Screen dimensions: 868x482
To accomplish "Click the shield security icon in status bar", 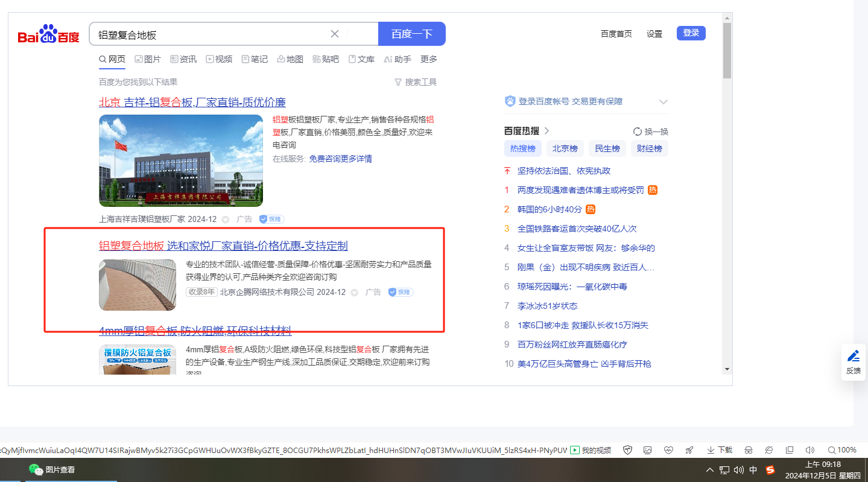I will 627,450.
